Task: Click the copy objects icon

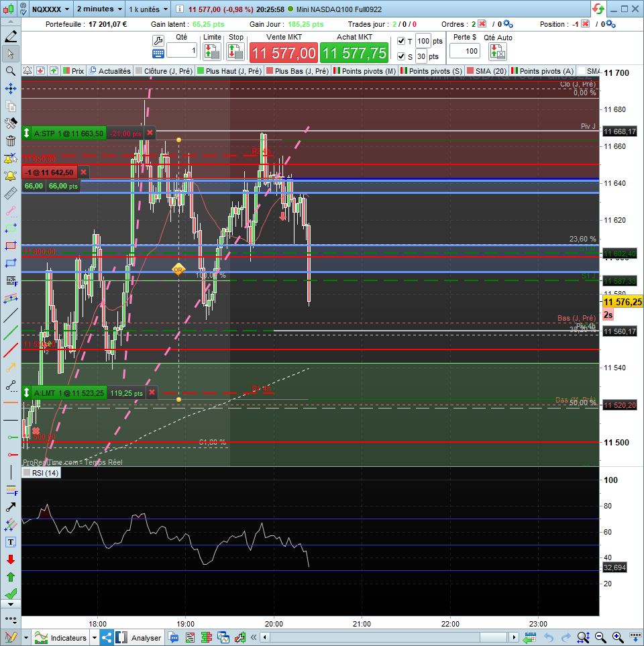Action: pyautogui.click(x=11, y=106)
